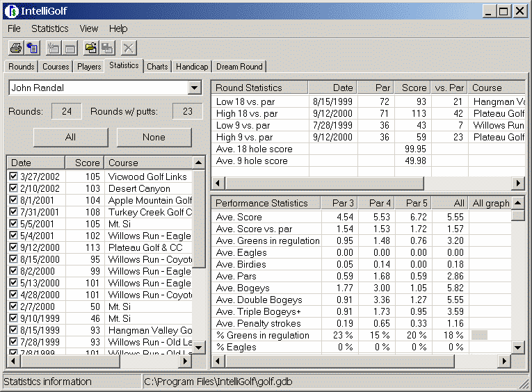Click the grayed Edit record icon

coord(70,48)
